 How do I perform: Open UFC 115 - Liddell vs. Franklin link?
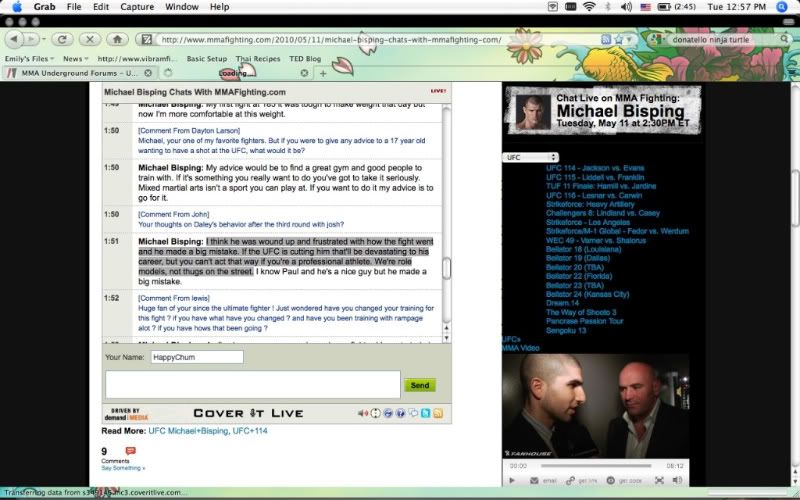595,177
